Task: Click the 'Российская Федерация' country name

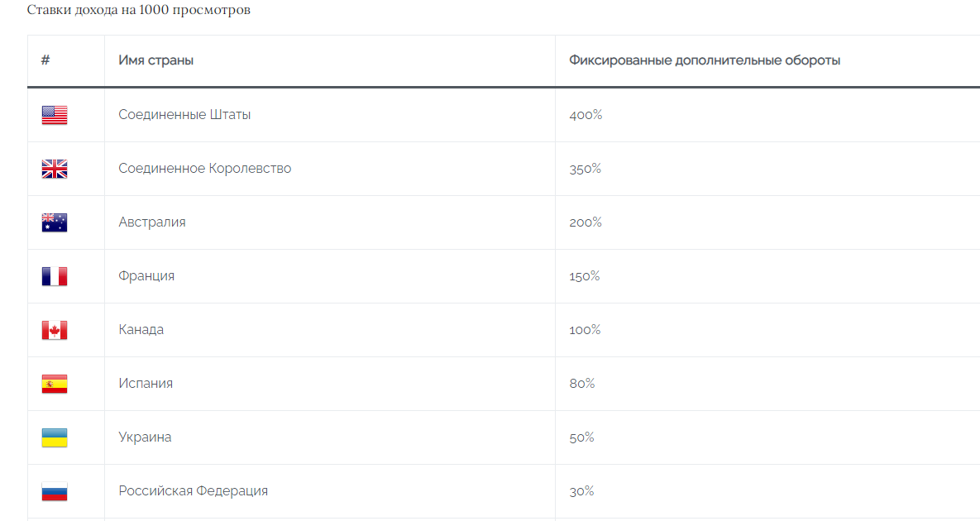Action: (x=194, y=491)
